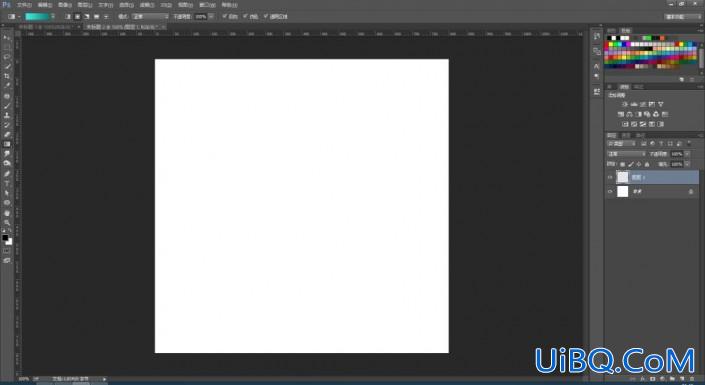
Task: Hide the Layer 1 eye icon
Action: (x=610, y=177)
